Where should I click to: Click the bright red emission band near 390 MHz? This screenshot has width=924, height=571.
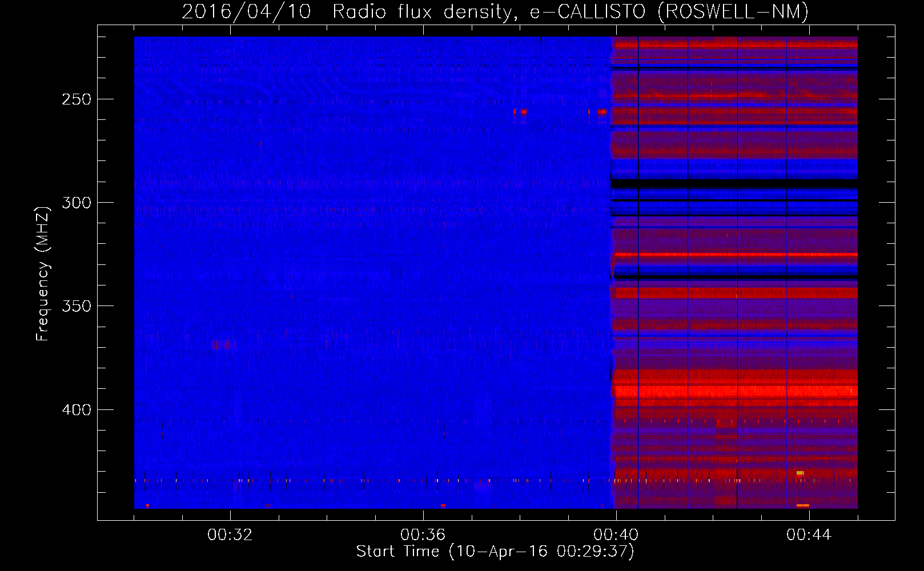[735, 391]
